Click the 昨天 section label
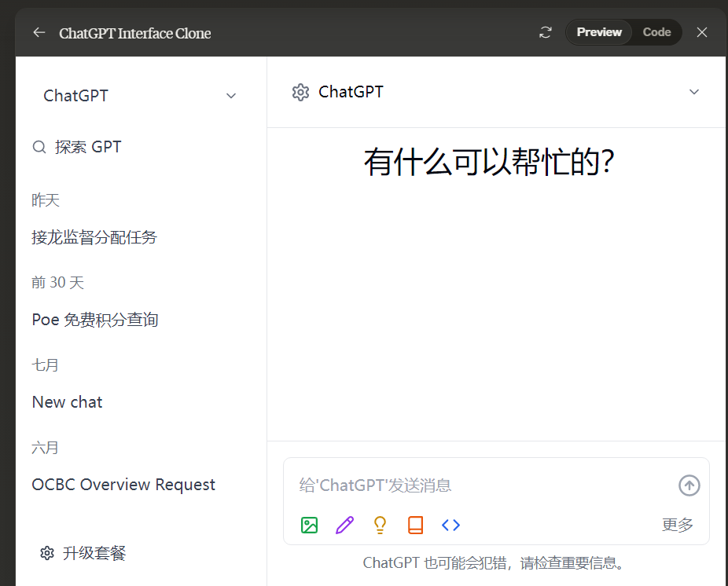 tap(46, 200)
